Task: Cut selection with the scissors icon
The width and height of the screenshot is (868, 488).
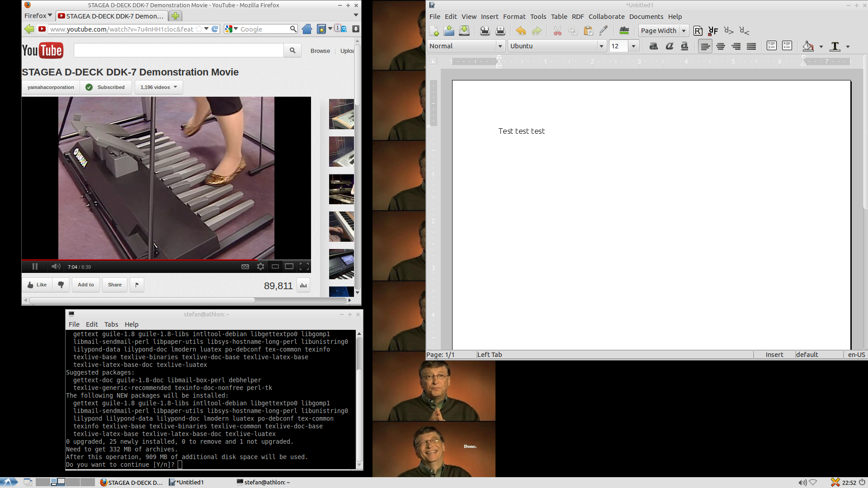Action: coord(557,31)
